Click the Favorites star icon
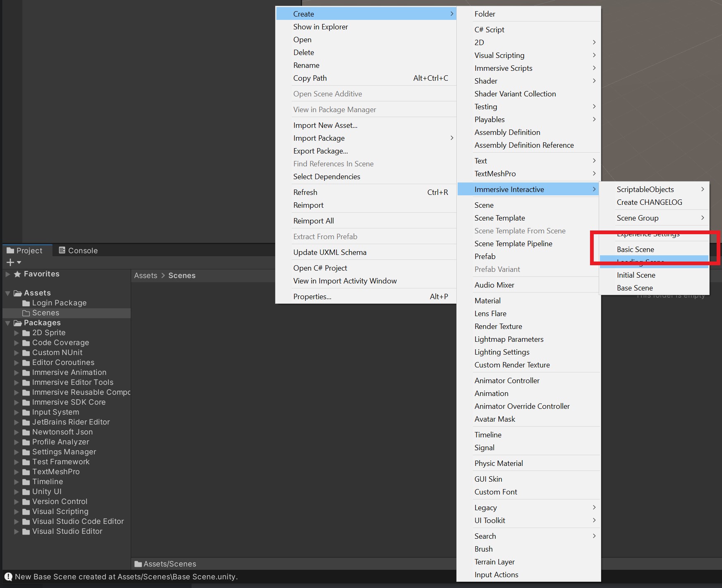The height and width of the screenshot is (588, 722). 17,274
